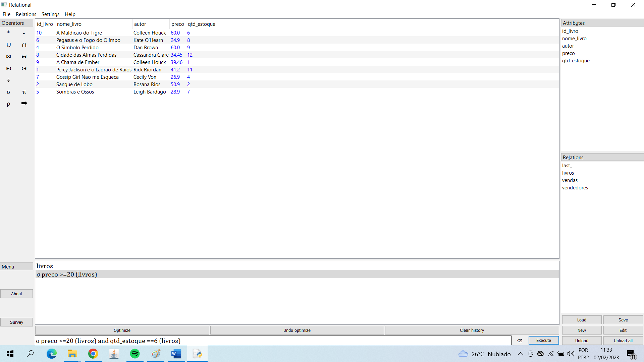Open the About dialog
Screen dimensions: 644x362
16,294
